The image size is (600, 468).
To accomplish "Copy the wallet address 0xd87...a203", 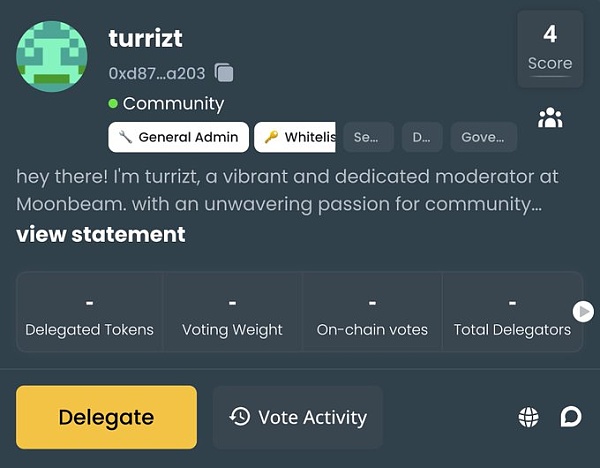I will click(224, 73).
